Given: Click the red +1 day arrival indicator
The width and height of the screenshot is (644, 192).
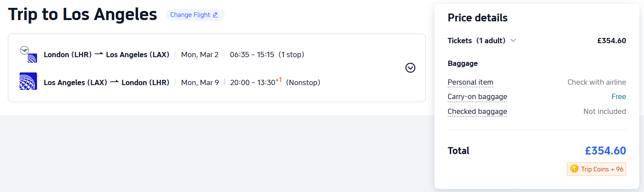Looking at the screenshot, I should tap(279, 80).
